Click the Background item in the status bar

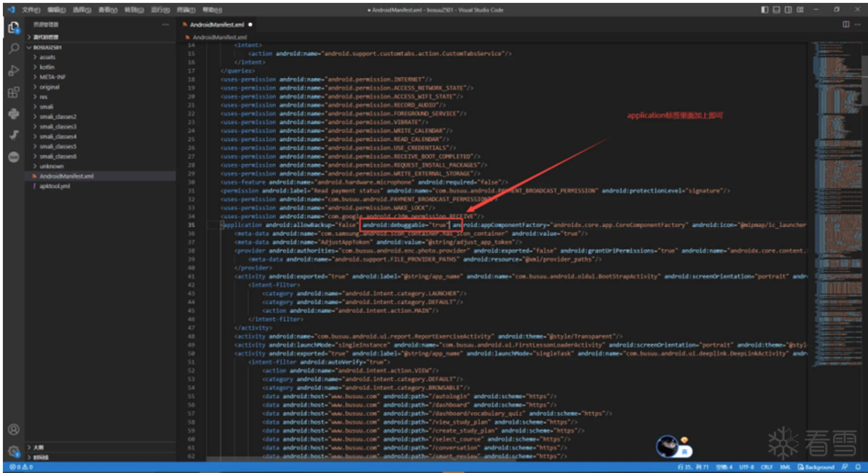[x=816, y=467]
